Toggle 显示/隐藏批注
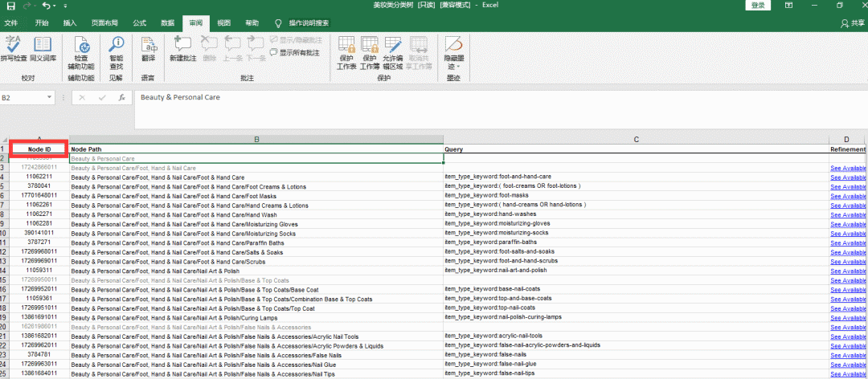Screen dimensions: 868x379 296,40
